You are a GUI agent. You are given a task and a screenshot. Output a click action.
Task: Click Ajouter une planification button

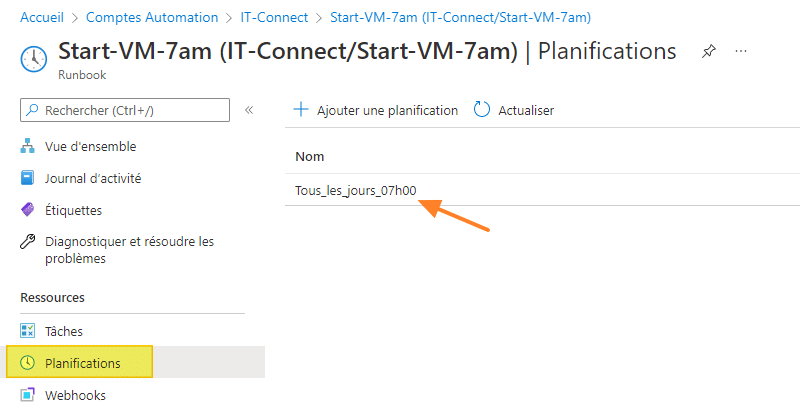click(375, 110)
